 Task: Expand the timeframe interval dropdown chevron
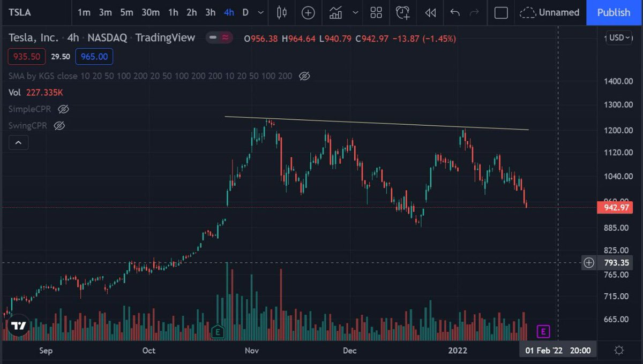(261, 13)
